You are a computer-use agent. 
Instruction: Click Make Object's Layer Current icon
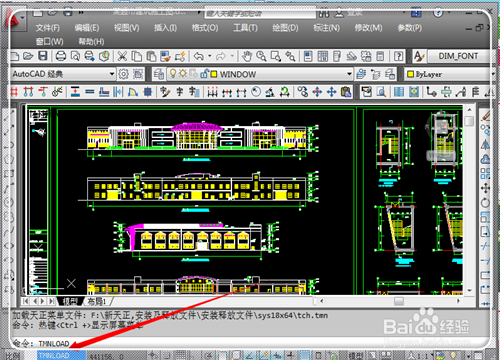coord(361,74)
